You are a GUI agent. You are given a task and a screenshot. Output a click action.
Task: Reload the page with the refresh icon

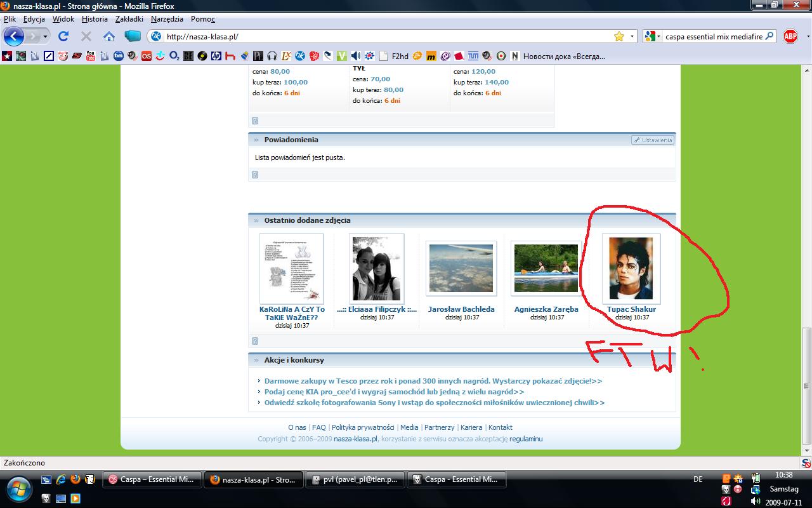point(63,36)
